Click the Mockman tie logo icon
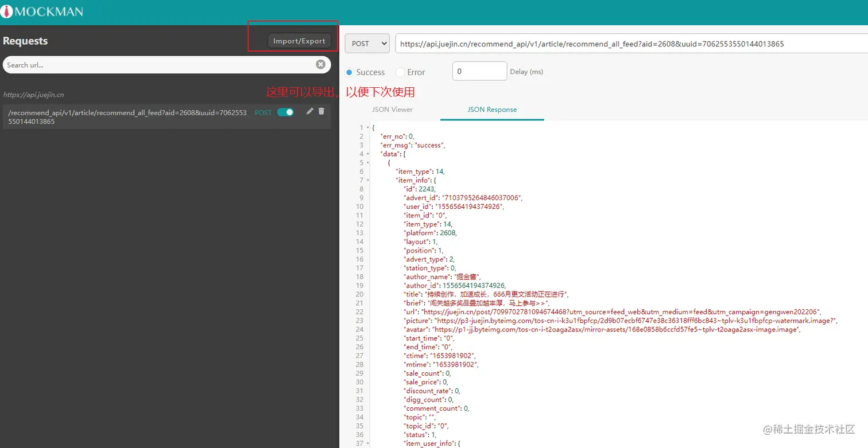This screenshot has width=868, height=448. pos(7,11)
